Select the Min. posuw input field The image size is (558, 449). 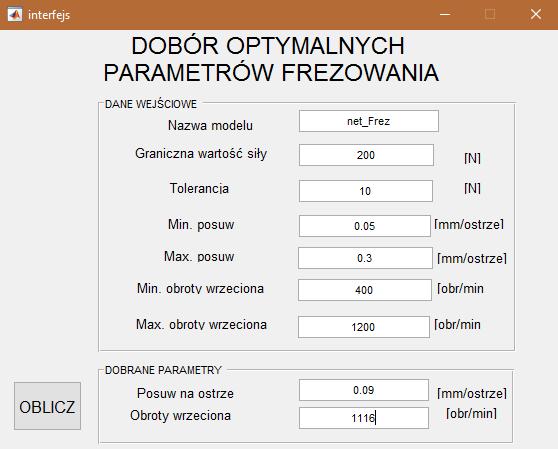point(365,226)
